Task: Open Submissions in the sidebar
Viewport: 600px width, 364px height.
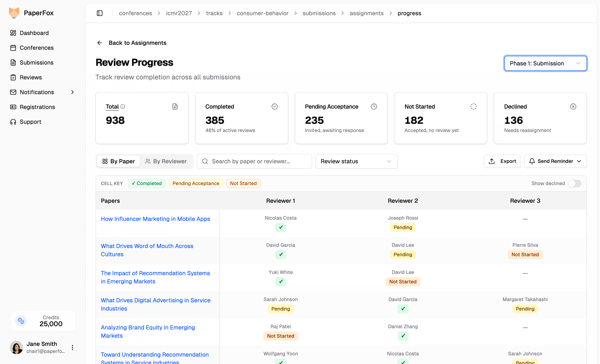Action: point(36,63)
